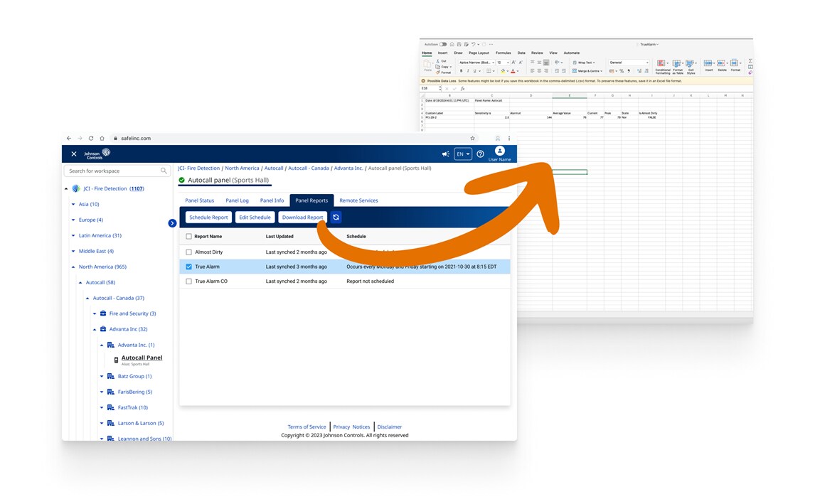The width and height of the screenshot is (815, 504).
Task: Check the Almost Dirty report checkbox
Action: pyautogui.click(x=188, y=252)
